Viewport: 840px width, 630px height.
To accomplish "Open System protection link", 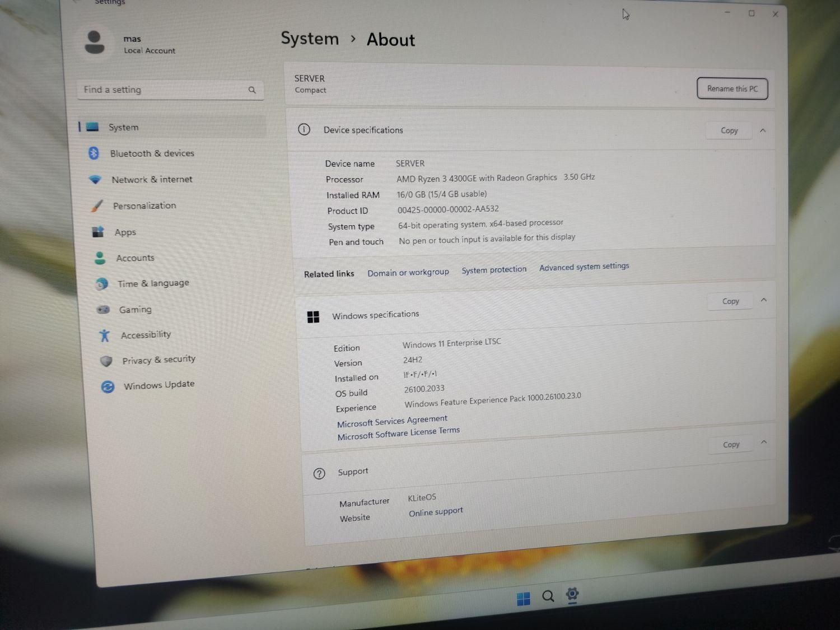I will click(x=494, y=270).
